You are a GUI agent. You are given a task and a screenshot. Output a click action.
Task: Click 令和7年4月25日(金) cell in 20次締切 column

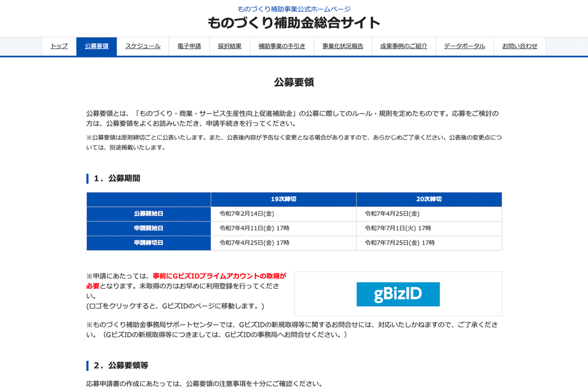coord(429,214)
